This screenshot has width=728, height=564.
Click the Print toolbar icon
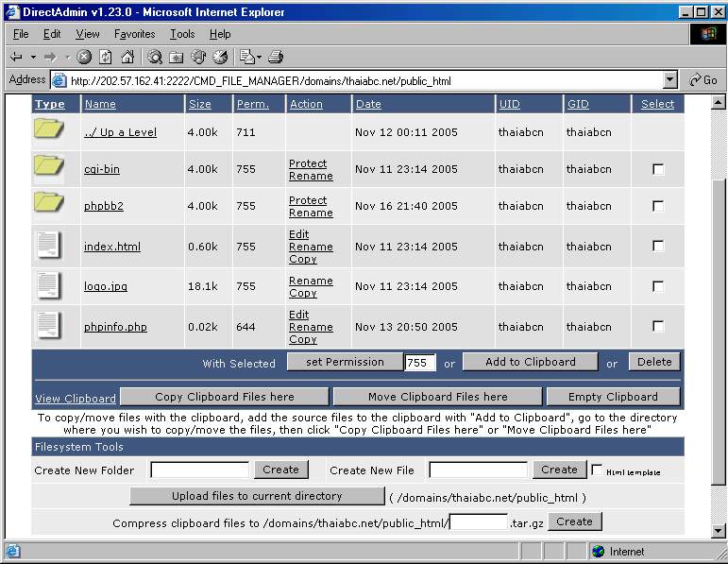click(x=276, y=57)
